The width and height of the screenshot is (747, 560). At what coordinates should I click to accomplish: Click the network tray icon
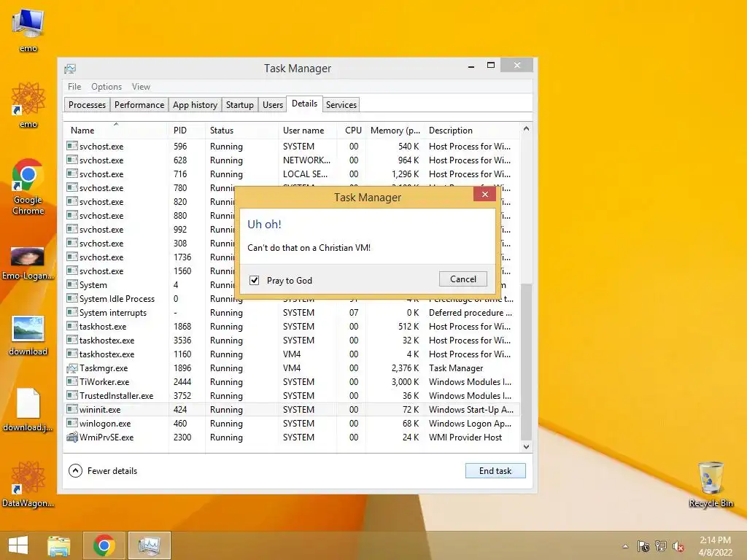661,546
